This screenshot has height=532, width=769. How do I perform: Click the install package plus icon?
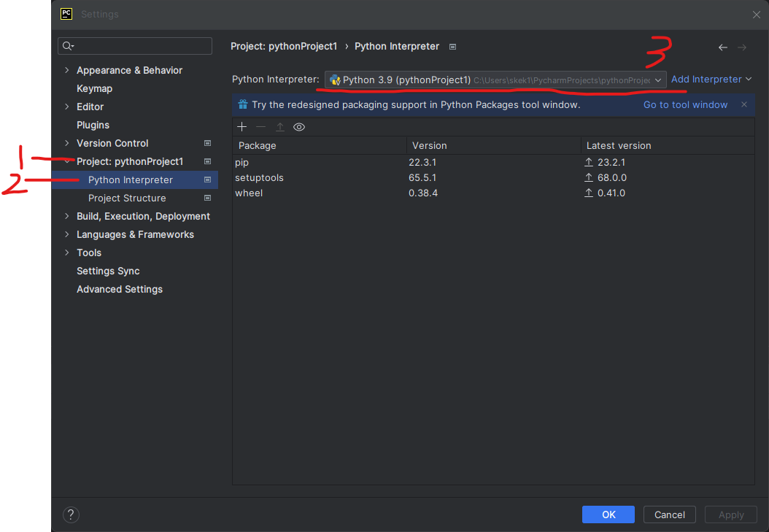click(x=241, y=127)
